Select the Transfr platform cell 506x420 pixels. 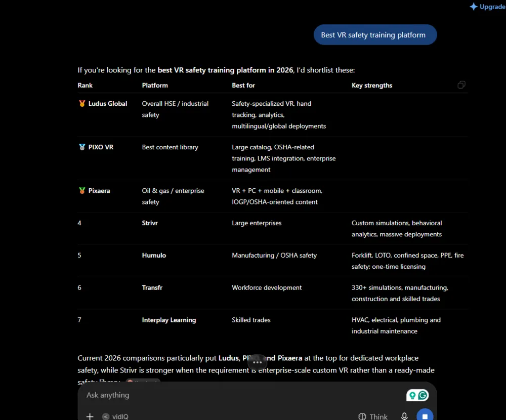click(x=152, y=287)
